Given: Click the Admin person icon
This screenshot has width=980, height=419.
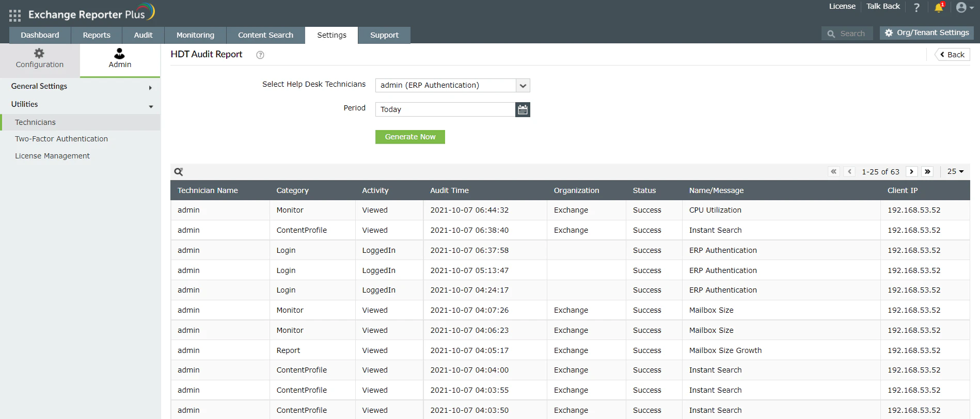Looking at the screenshot, I should tap(119, 53).
